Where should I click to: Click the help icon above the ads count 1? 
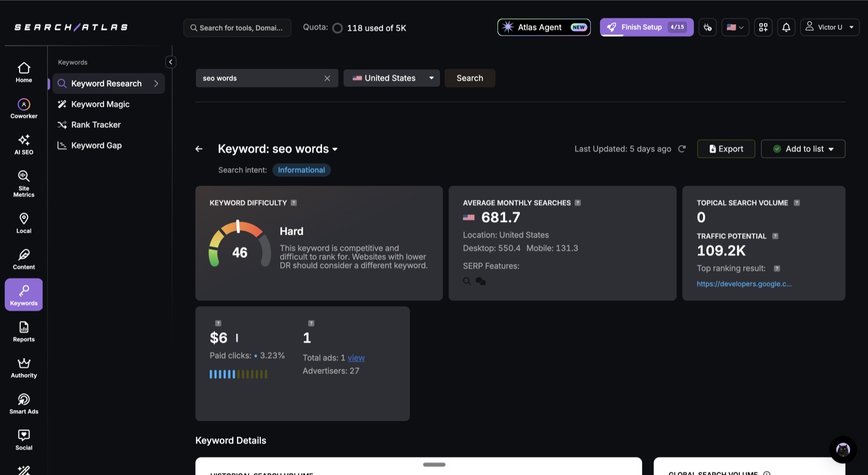[311, 323]
